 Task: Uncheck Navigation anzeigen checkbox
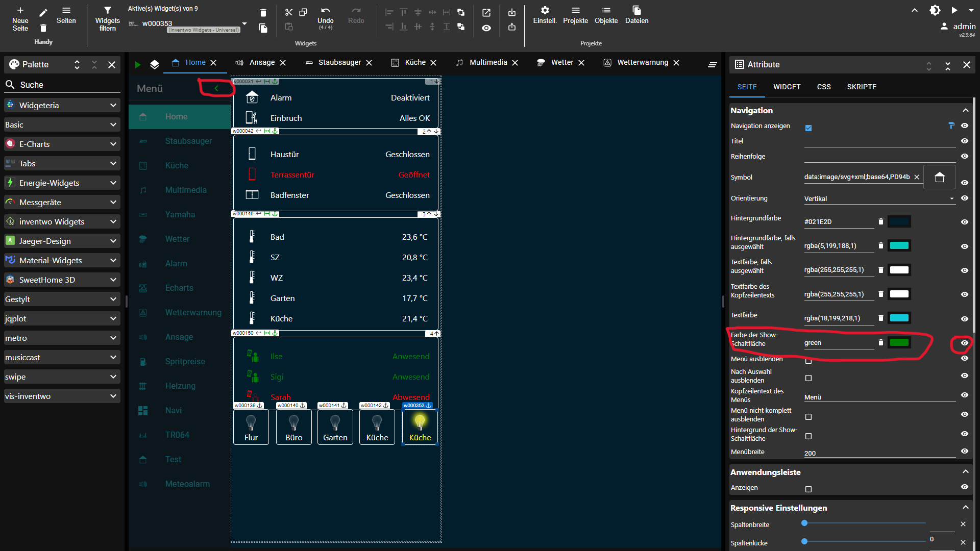tap(808, 128)
